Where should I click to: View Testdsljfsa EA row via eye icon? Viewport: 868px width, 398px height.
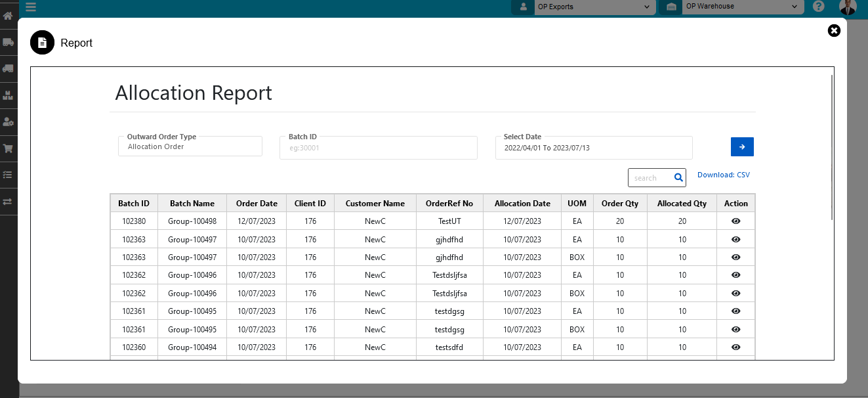coord(735,275)
